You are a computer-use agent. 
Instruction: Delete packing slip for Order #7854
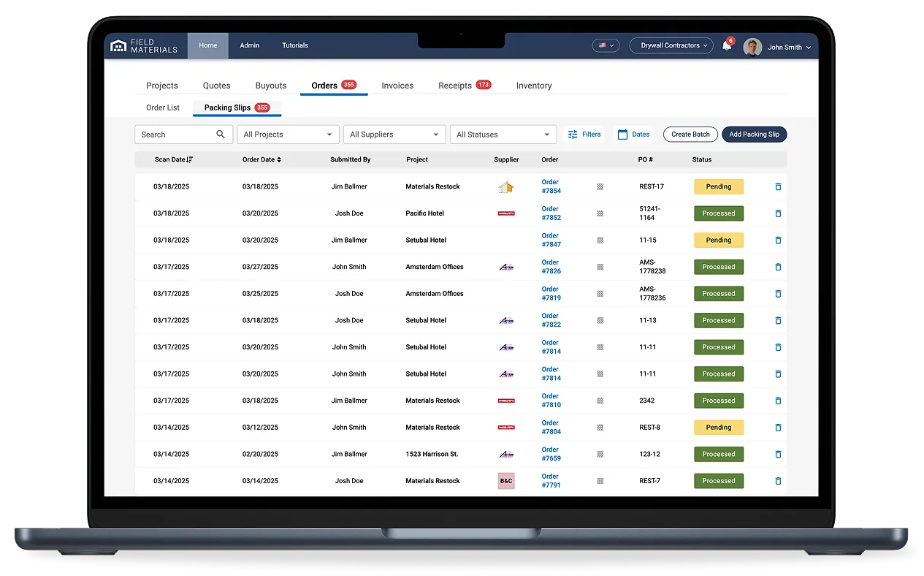pyautogui.click(x=778, y=187)
